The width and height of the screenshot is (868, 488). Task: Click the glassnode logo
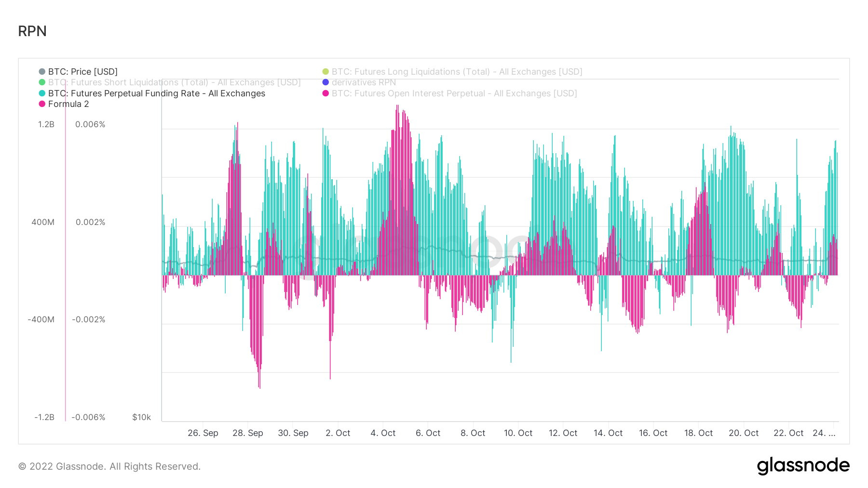click(x=803, y=466)
